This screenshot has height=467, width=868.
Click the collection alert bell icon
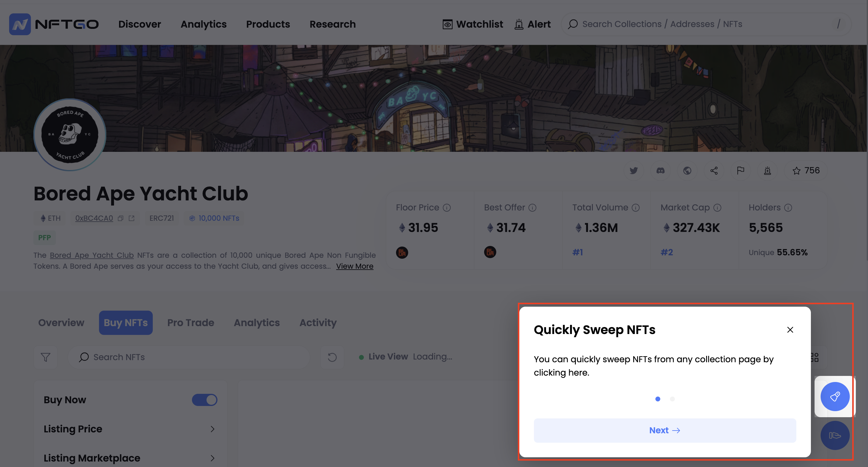click(767, 170)
